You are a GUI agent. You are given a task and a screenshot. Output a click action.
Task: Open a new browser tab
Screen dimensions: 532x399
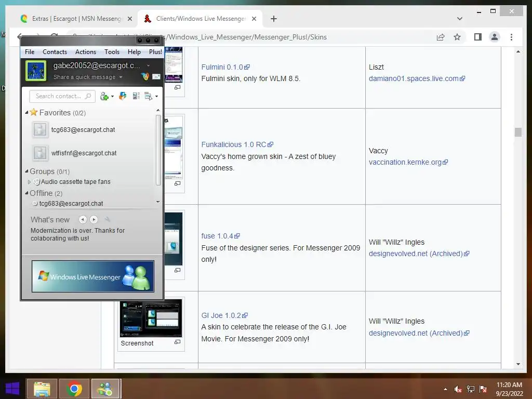(x=274, y=19)
